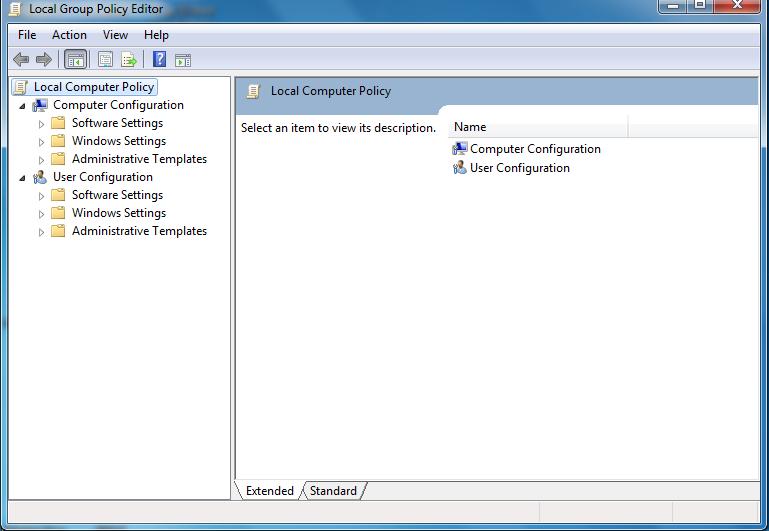
Task: Select Computer Configuration text in right pane
Action: point(535,149)
